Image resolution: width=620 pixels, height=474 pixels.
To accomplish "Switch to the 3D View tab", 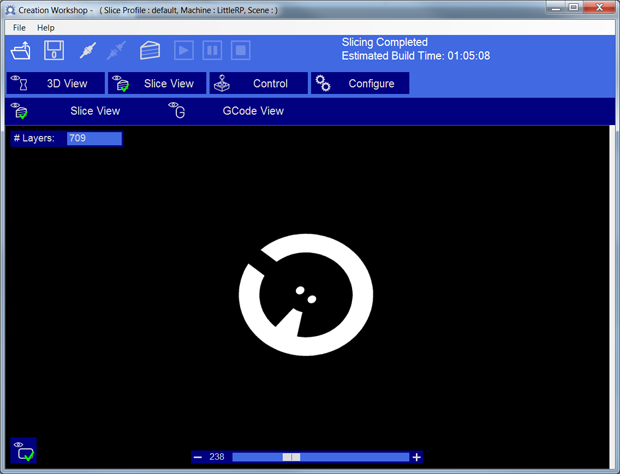I will pos(56,83).
